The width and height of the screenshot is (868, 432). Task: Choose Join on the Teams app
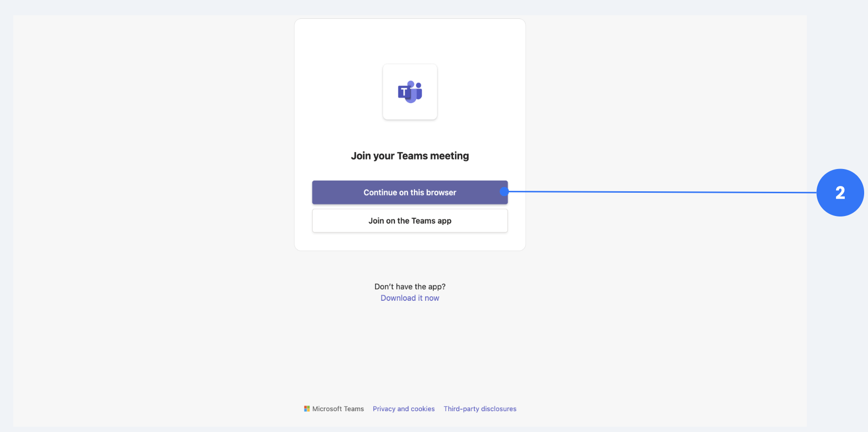click(x=410, y=221)
